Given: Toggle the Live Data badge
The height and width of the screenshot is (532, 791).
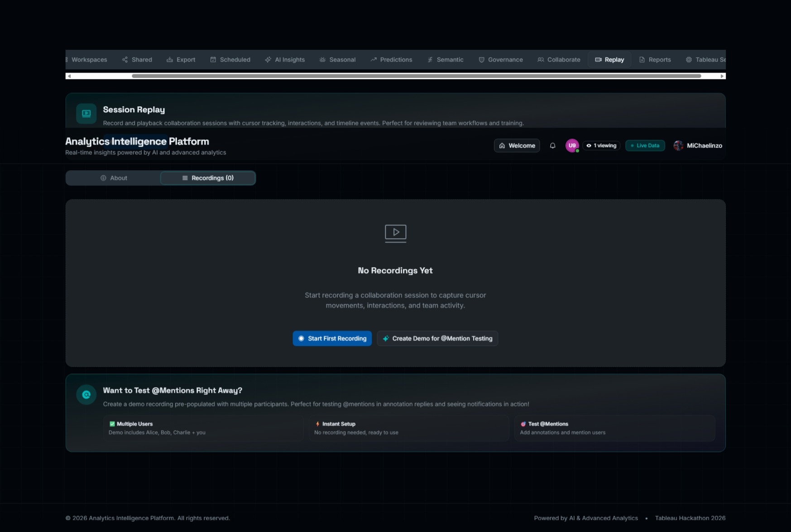Looking at the screenshot, I should point(645,146).
